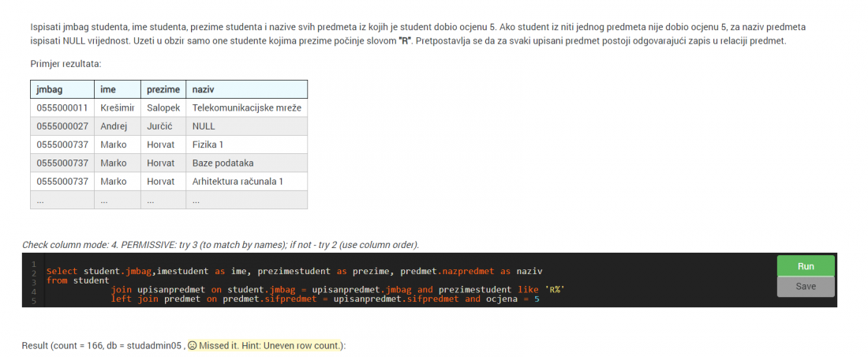Click the NULL cell in the table
868x357 pixels.
point(247,126)
